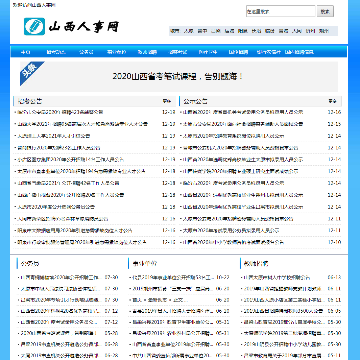This screenshot has width=360, height=360.
Task: Focus the search keyword input field
Action: click(280, 11)
